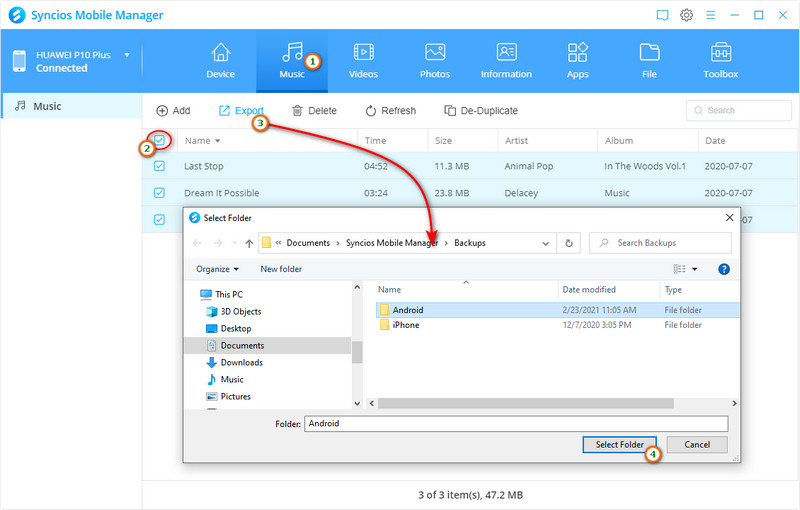Click the Dream It Possible song name
The image size is (800, 510).
(x=221, y=193)
